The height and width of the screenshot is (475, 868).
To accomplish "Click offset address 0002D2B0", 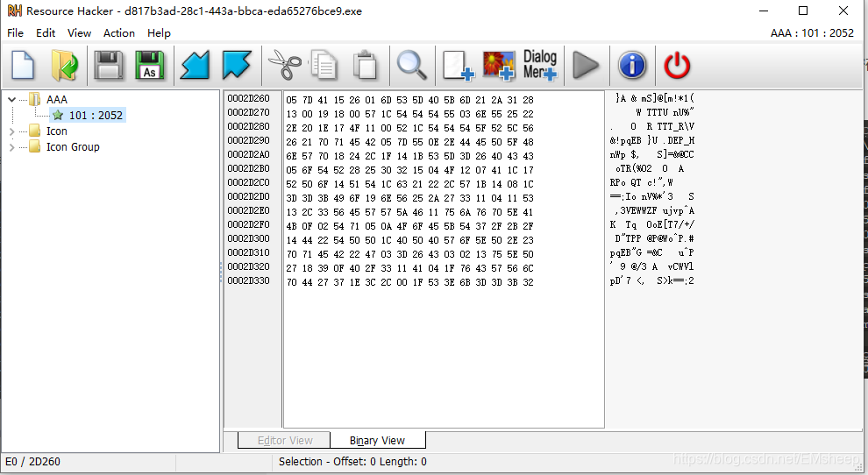I will (248, 168).
